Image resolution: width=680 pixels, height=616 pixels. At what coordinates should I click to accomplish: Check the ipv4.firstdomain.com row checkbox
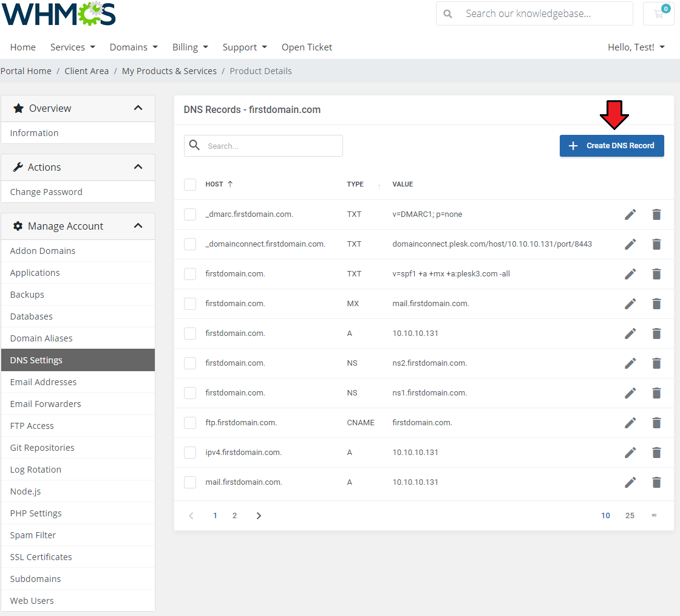(190, 453)
